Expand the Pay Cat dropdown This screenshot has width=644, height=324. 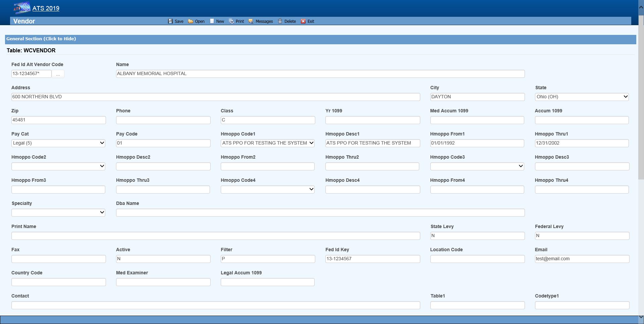(58, 143)
